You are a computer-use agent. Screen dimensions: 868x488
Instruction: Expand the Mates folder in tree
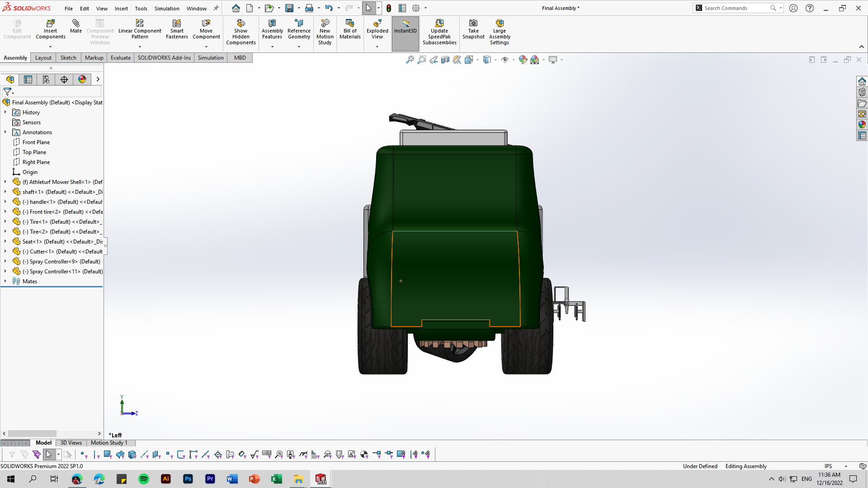coord(5,281)
